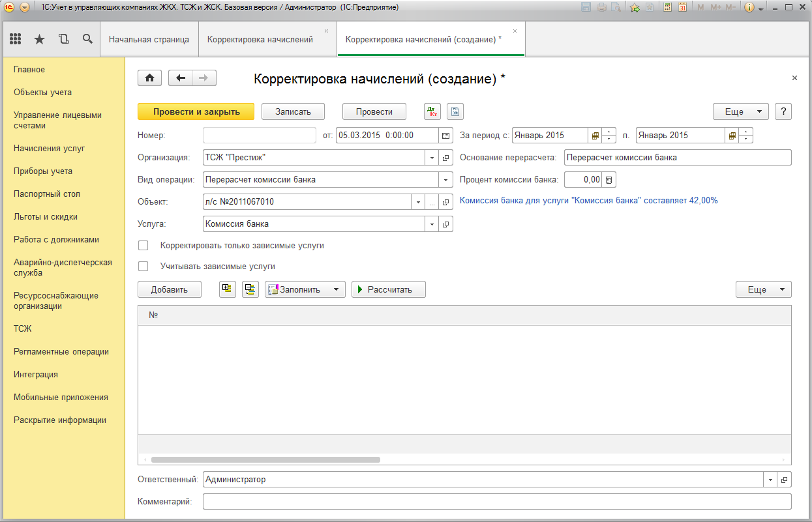The width and height of the screenshot is (812, 522).
Task: Open the document report icon next to Дт/Кт
Action: [455, 111]
